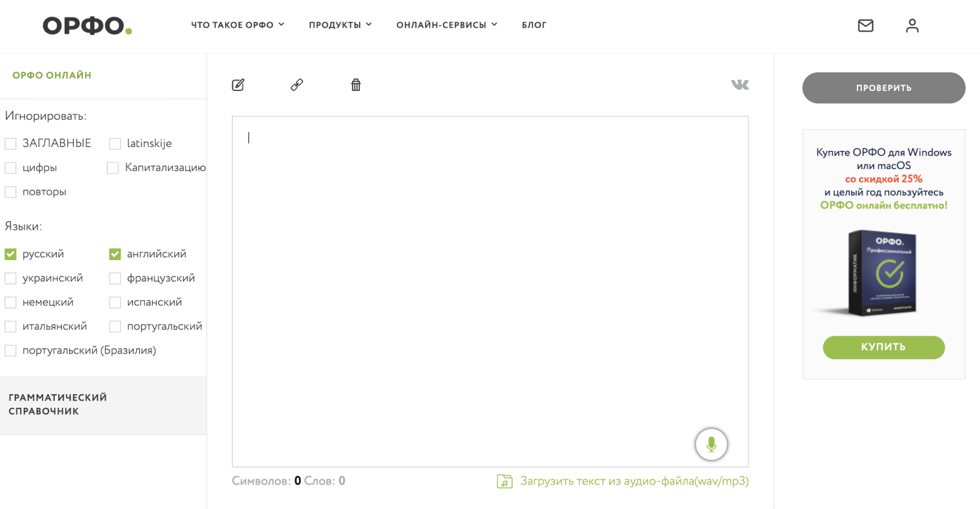Click the 'со скидкой 25%' text

click(883, 179)
